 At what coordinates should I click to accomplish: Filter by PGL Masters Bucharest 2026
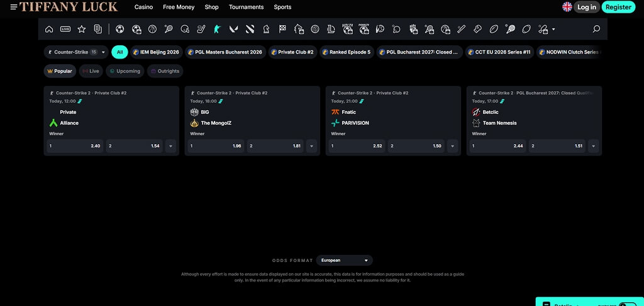(x=225, y=52)
